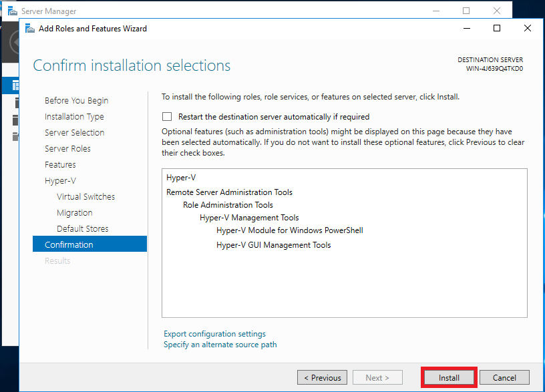Open the Default Stores sub-step
Image resolution: width=545 pixels, height=392 pixels.
click(82, 229)
